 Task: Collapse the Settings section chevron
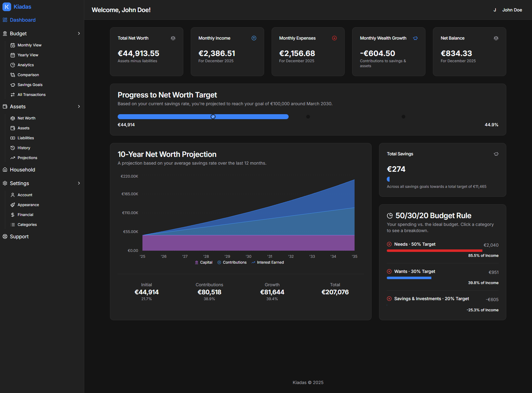(x=79, y=183)
